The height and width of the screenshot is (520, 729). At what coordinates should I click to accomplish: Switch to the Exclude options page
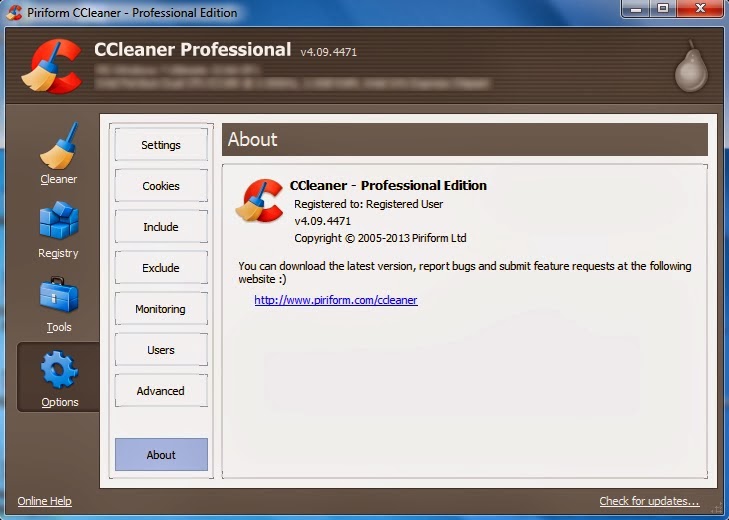click(161, 267)
